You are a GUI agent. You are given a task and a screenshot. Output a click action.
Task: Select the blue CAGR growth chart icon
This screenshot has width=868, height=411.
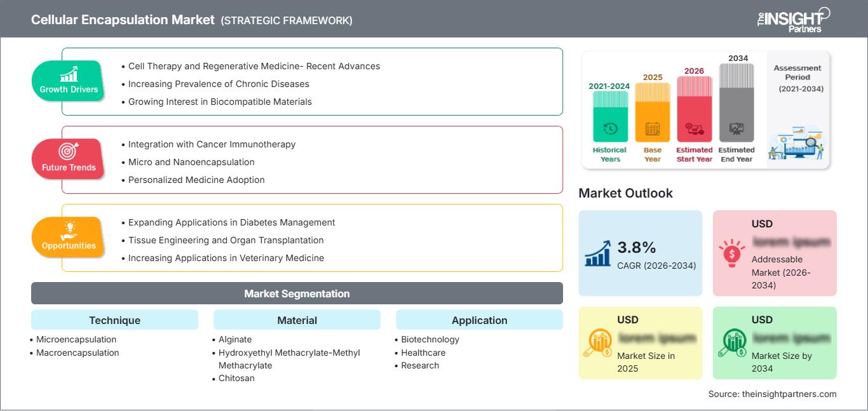point(597,253)
